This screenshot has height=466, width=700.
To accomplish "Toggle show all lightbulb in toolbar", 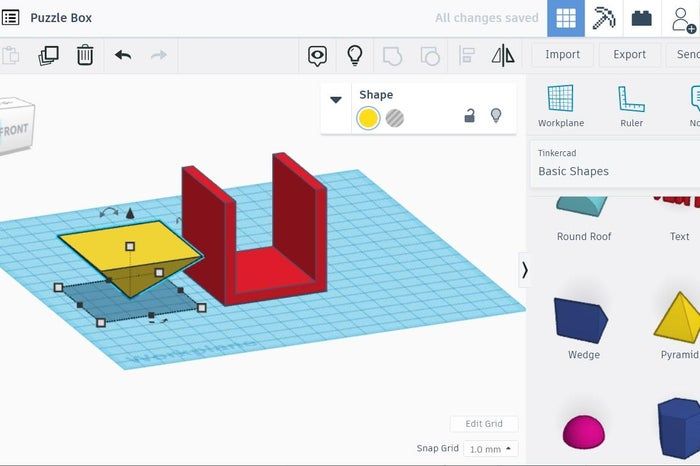I will (354, 55).
